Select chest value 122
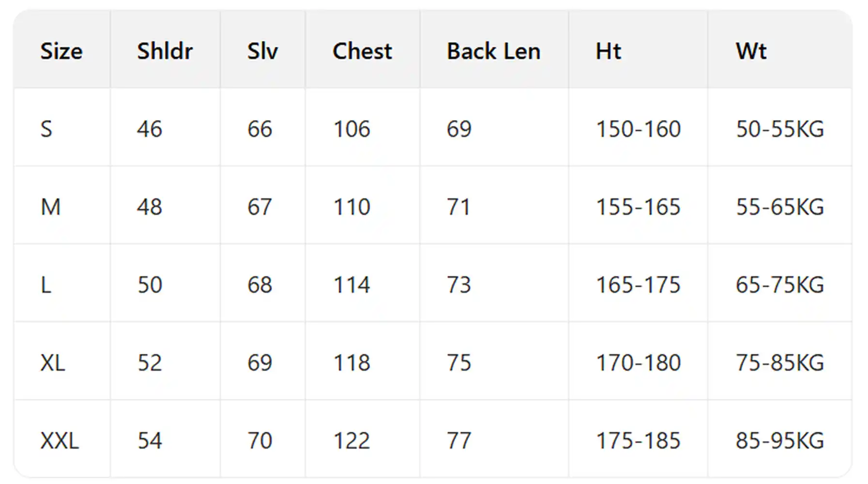This screenshot has width=868, height=484. (351, 441)
